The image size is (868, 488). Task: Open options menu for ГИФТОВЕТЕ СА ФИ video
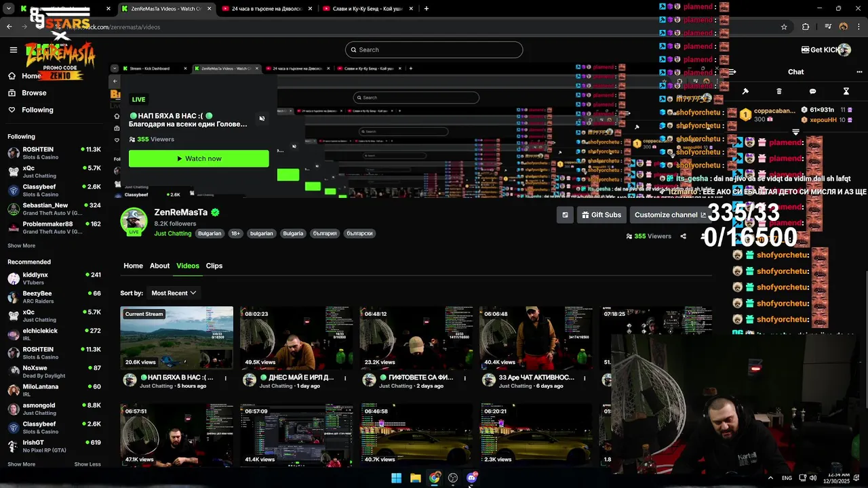pos(465,378)
